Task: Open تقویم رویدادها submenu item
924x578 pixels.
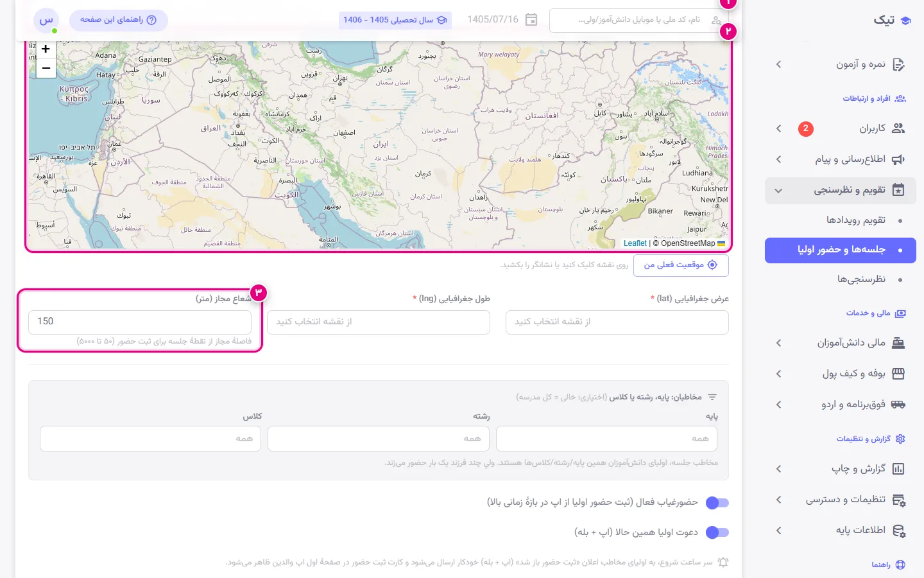Action: (841, 220)
